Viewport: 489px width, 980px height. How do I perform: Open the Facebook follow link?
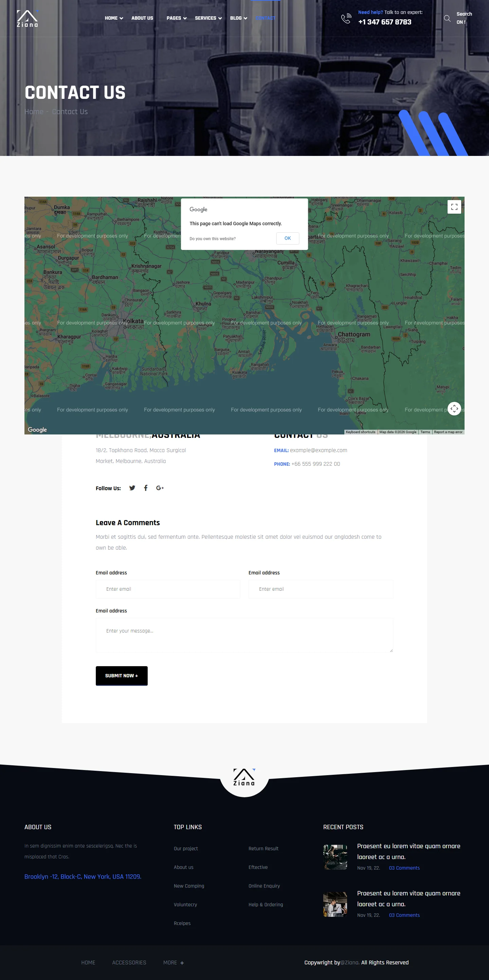click(146, 488)
